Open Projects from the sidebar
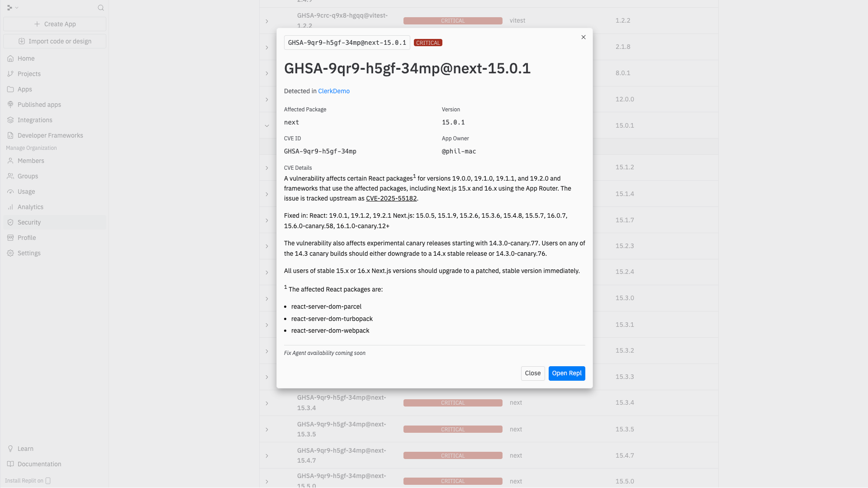Viewport: 868px width, 488px height. click(x=10, y=74)
